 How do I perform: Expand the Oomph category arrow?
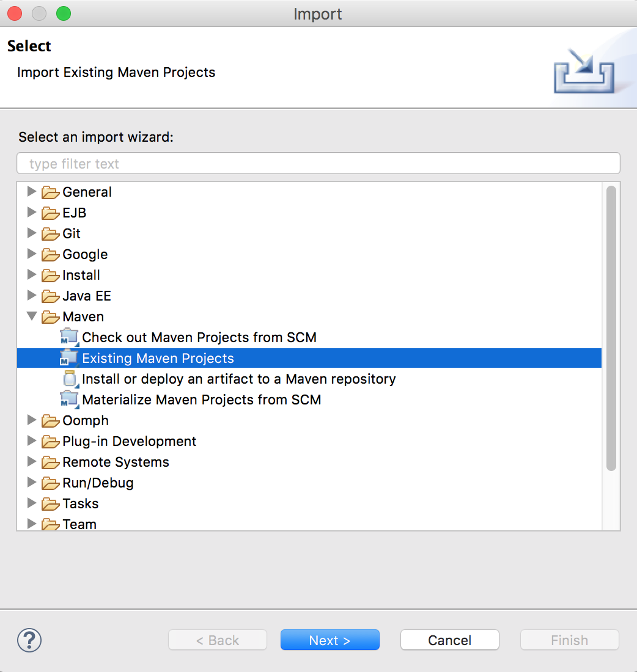(31, 420)
